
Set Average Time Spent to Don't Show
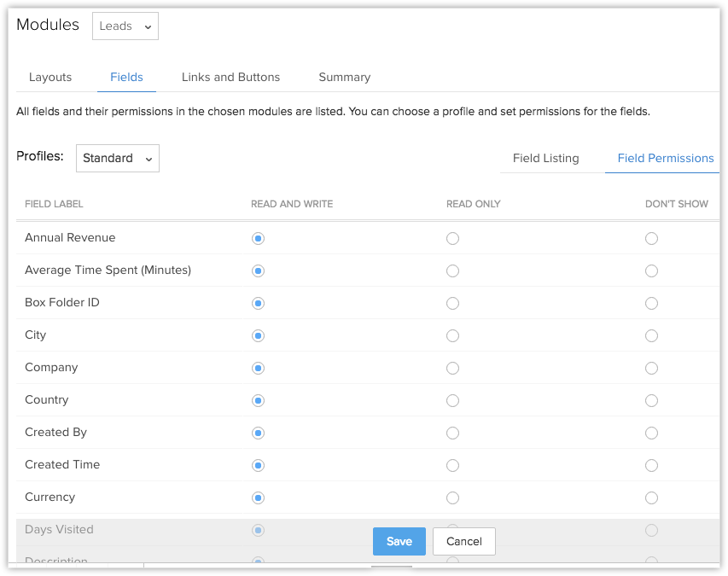click(651, 271)
